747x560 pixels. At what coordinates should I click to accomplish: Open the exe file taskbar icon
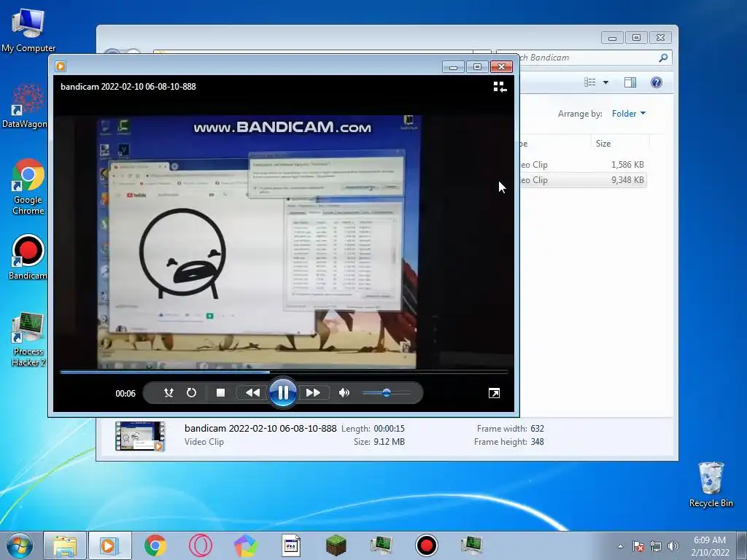tap(290, 545)
